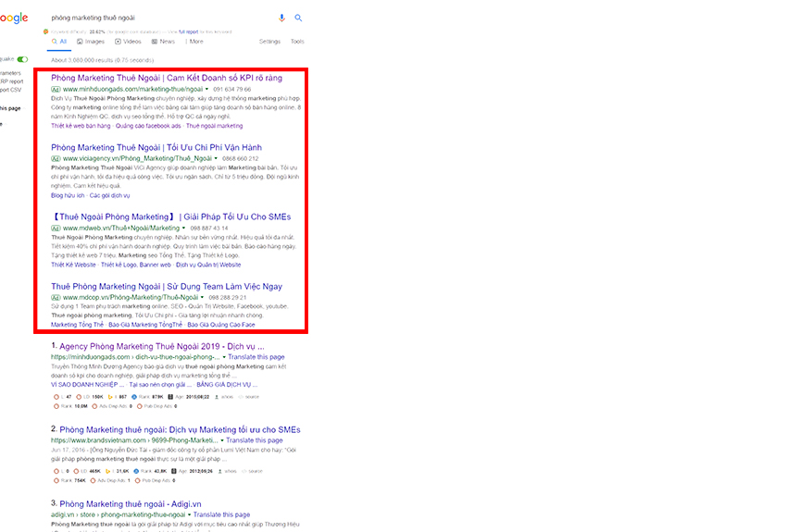The image size is (787, 532).
Task: Open dropdown arrow beside adigi.vn URL
Action: coord(189,515)
